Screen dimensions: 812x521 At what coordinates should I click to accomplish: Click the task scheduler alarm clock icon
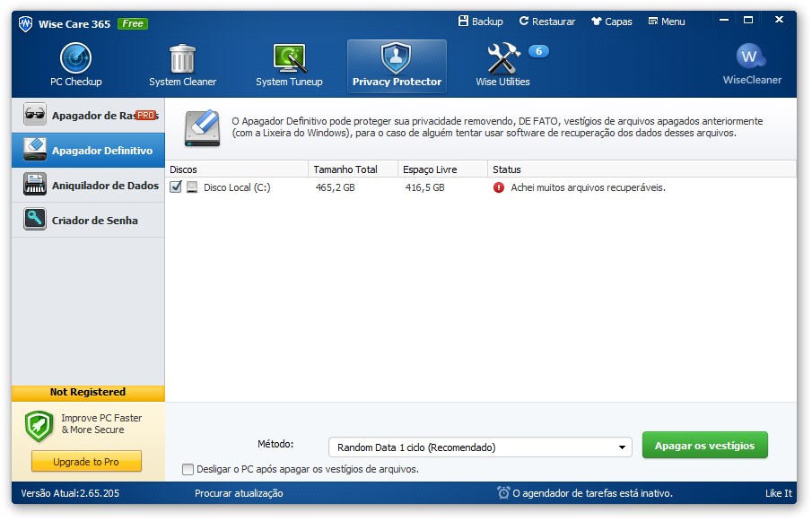(503, 493)
